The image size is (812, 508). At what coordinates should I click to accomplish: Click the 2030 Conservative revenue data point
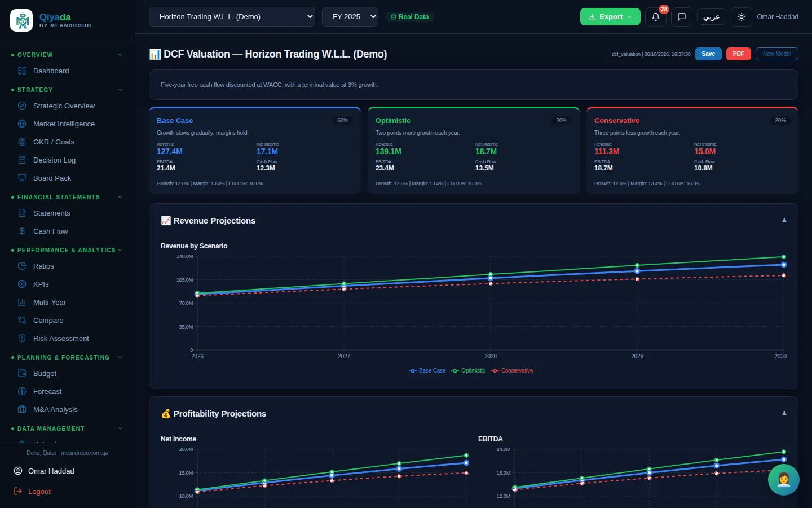click(x=784, y=275)
